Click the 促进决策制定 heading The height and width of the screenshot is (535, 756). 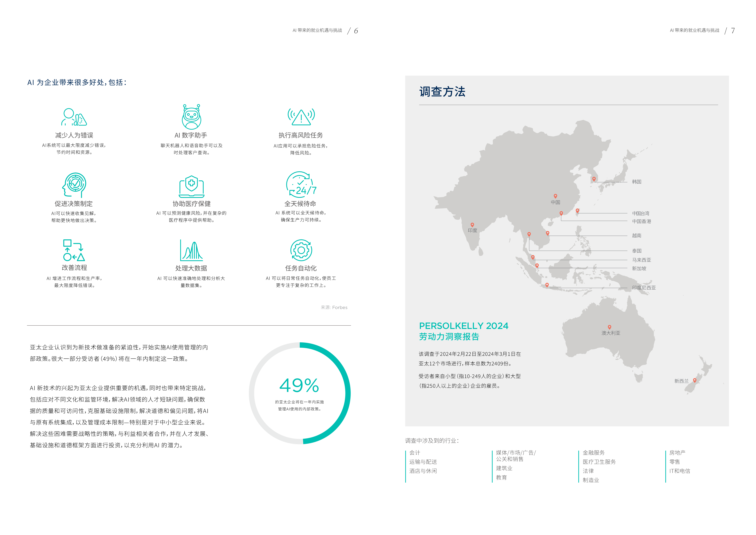(x=74, y=204)
